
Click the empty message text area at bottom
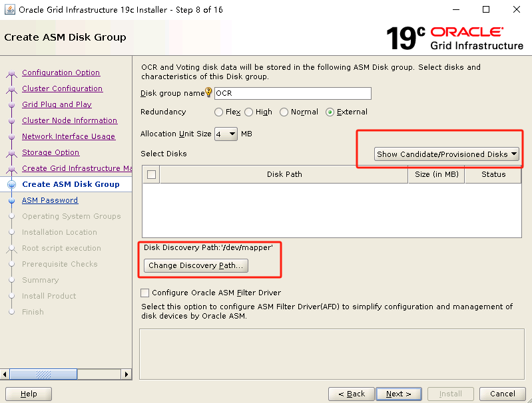332,354
